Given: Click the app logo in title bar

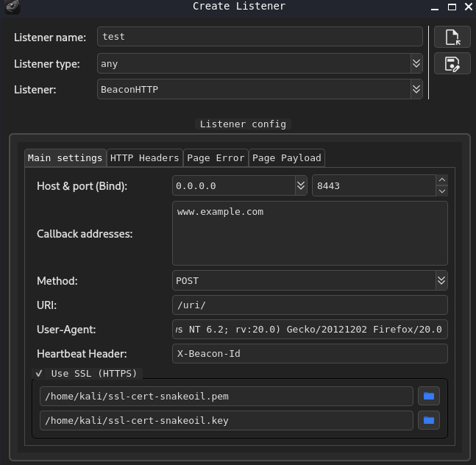Looking at the screenshot, I should click(x=11, y=7).
